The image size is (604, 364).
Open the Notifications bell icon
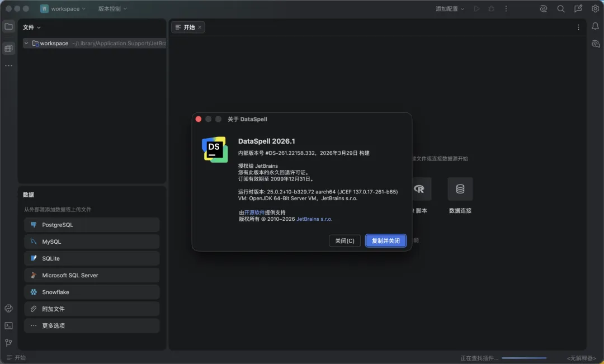(596, 27)
